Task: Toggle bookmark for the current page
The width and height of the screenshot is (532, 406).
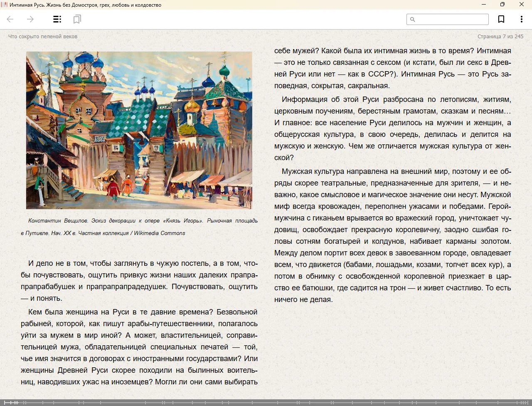Action: [x=501, y=19]
